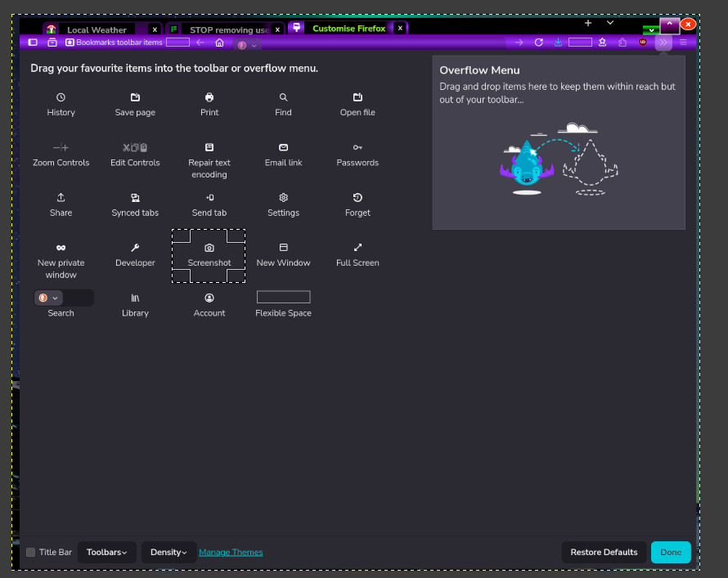Image resolution: width=728 pixels, height=578 pixels.
Task: Click the Developer wrench icon
Action: 135,248
